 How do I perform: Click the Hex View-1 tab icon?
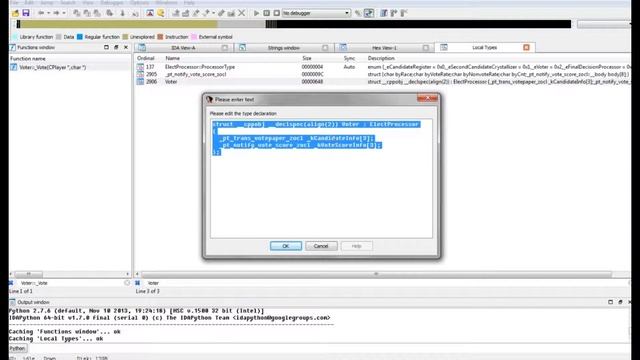coord(343,47)
